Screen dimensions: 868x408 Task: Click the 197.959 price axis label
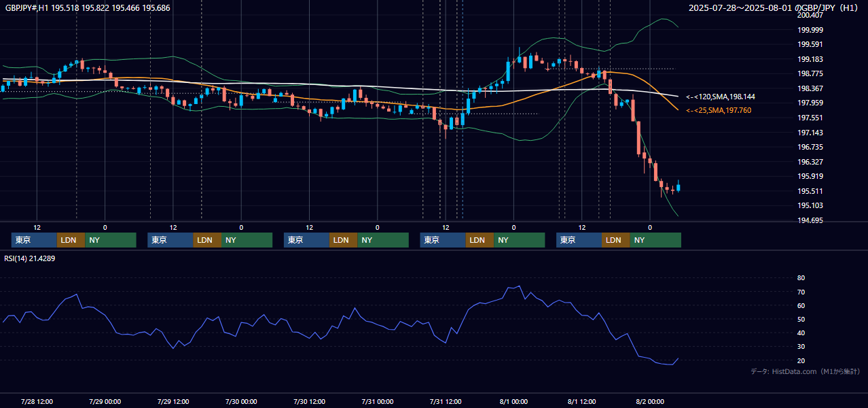(x=810, y=103)
